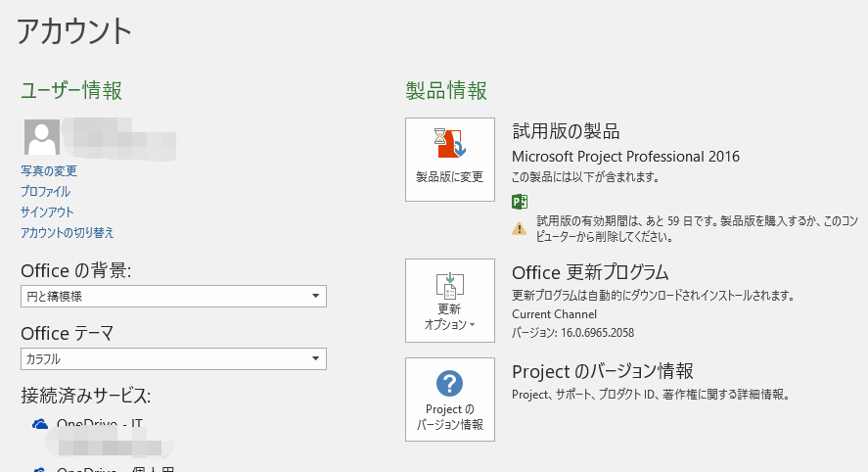Click the Current Channel text
Screen dimensions: 868x472
pos(554,314)
